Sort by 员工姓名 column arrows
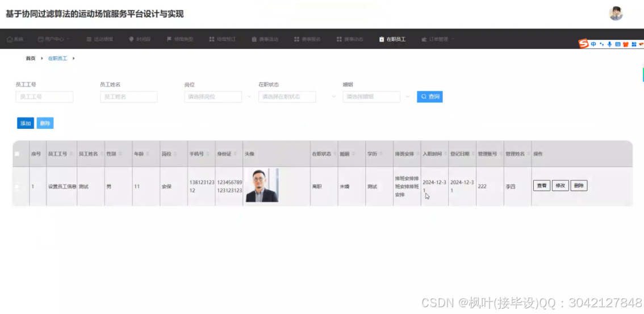The height and width of the screenshot is (314, 644). pyautogui.click(x=101, y=154)
